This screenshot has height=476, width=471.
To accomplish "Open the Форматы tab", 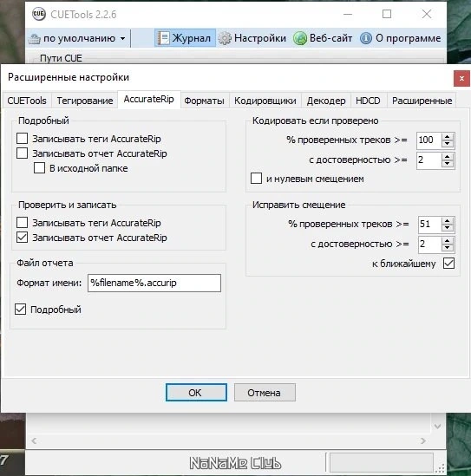I will click(205, 101).
